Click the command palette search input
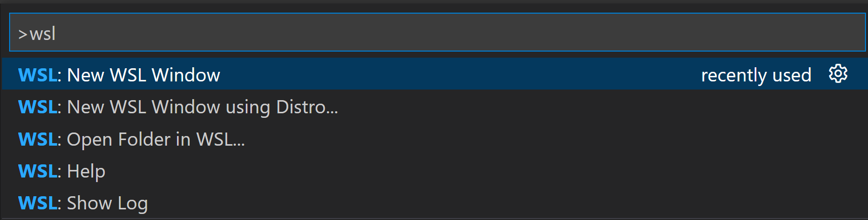The width and height of the screenshot is (868, 220). coord(437,33)
